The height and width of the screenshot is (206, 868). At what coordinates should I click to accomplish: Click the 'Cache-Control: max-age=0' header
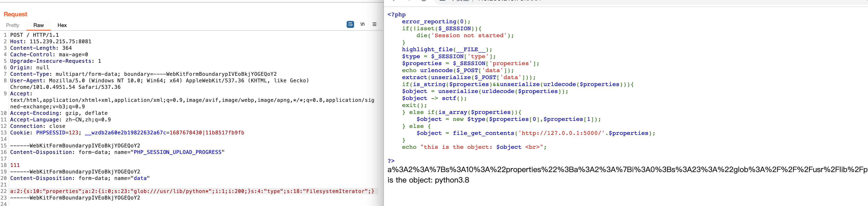(49, 55)
